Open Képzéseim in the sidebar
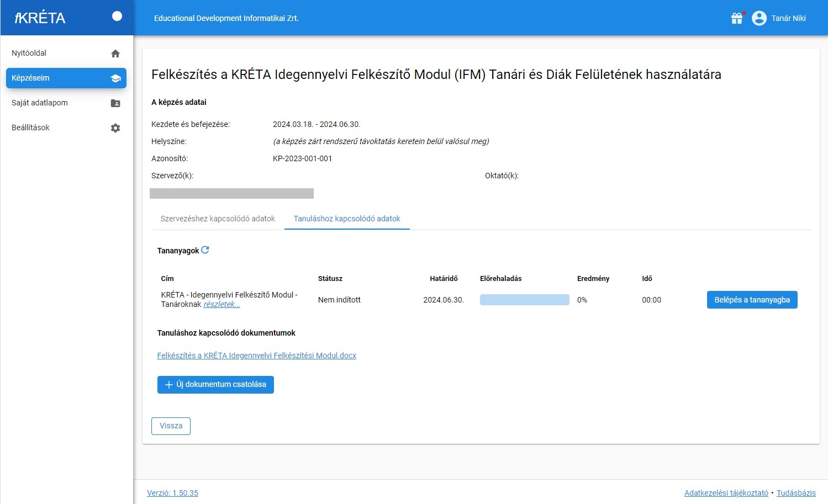 point(66,78)
